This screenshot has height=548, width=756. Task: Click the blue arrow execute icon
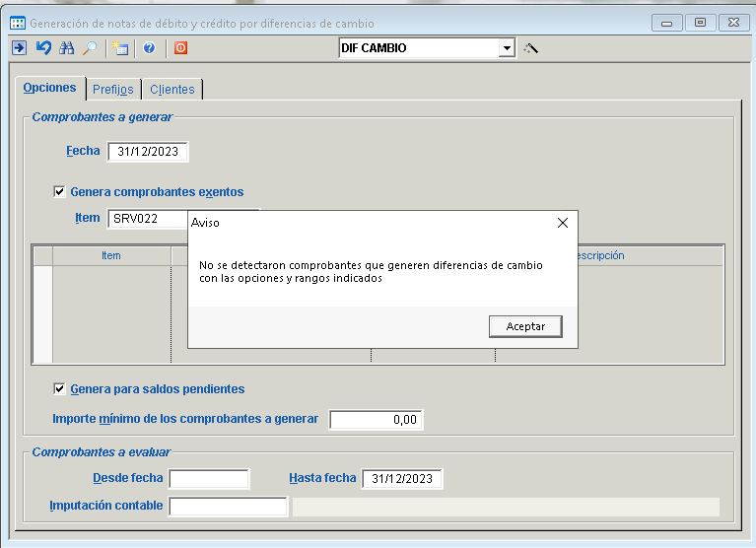point(19,47)
